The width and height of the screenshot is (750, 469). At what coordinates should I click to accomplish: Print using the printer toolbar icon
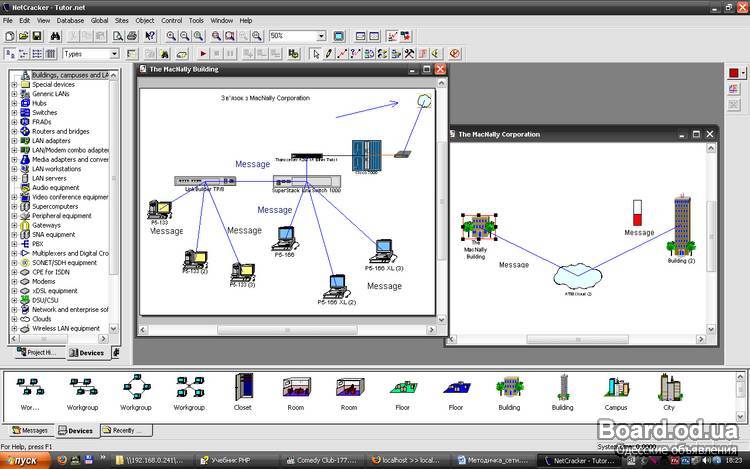pos(132,36)
